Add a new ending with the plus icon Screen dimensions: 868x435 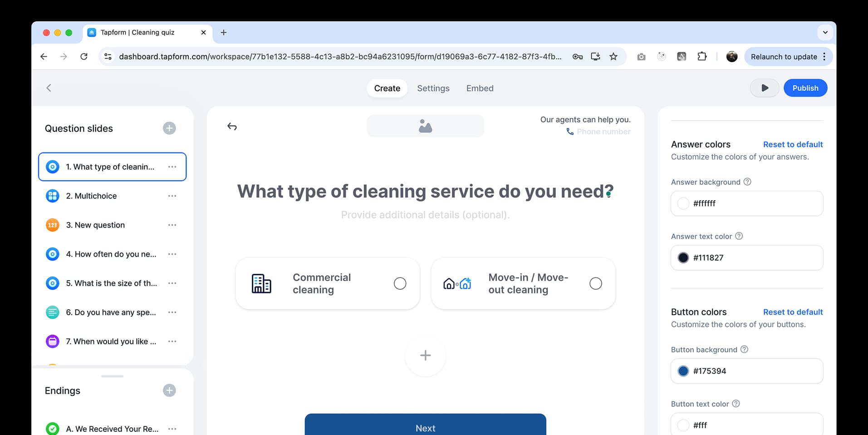tap(169, 390)
